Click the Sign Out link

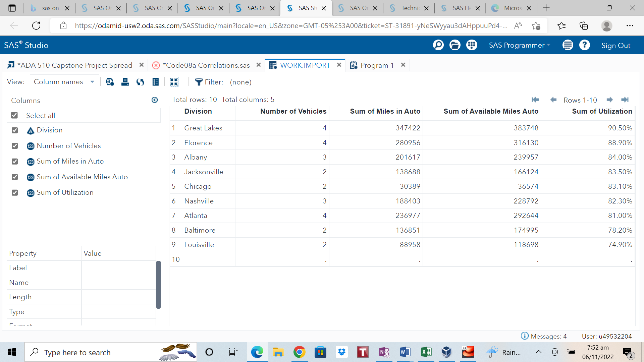pyautogui.click(x=616, y=45)
